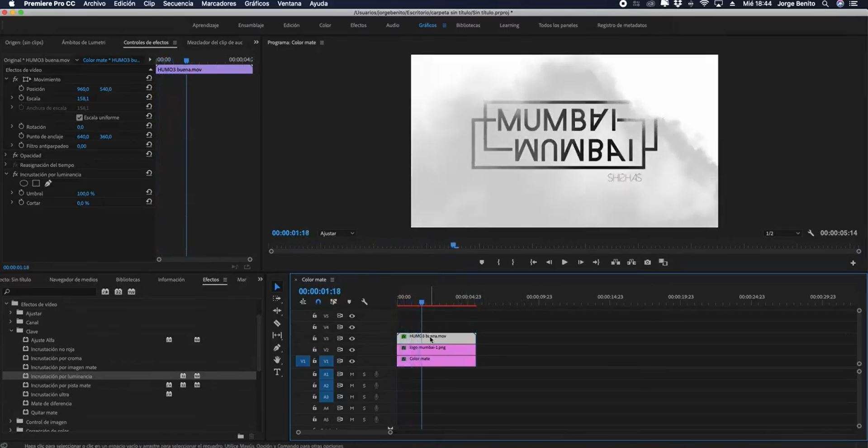
Task: Select the Pen tool in the timeline toolbar
Action: 277,348
